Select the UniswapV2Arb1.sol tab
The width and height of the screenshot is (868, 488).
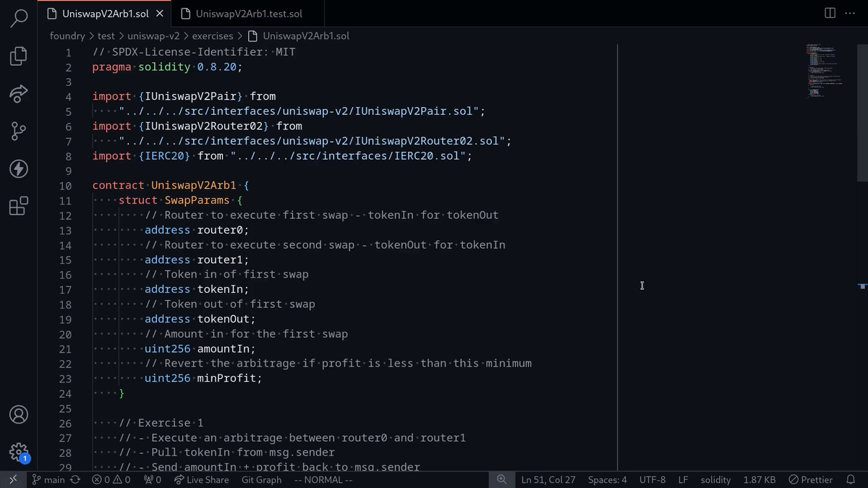tap(105, 14)
